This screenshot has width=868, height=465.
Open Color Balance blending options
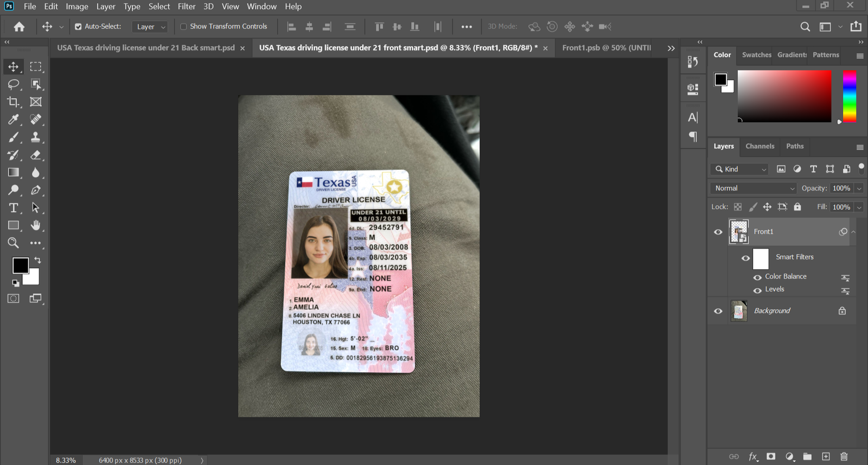point(845,278)
